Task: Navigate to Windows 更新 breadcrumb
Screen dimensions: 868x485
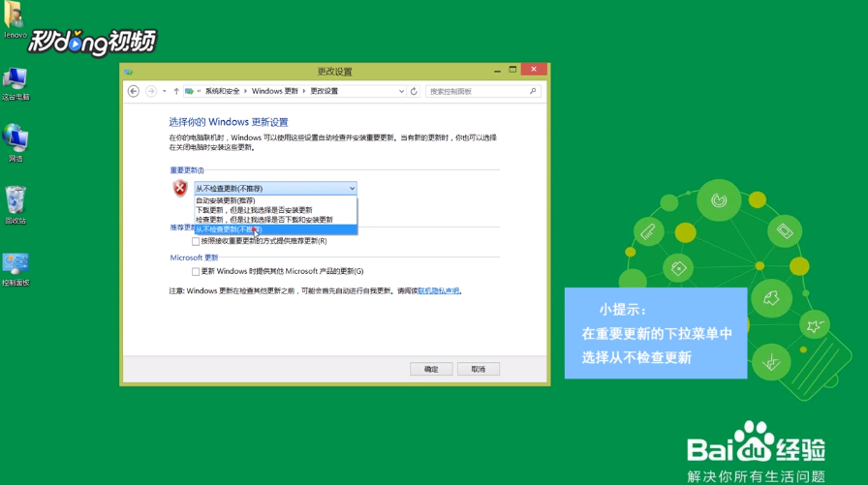Action: point(274,91)
